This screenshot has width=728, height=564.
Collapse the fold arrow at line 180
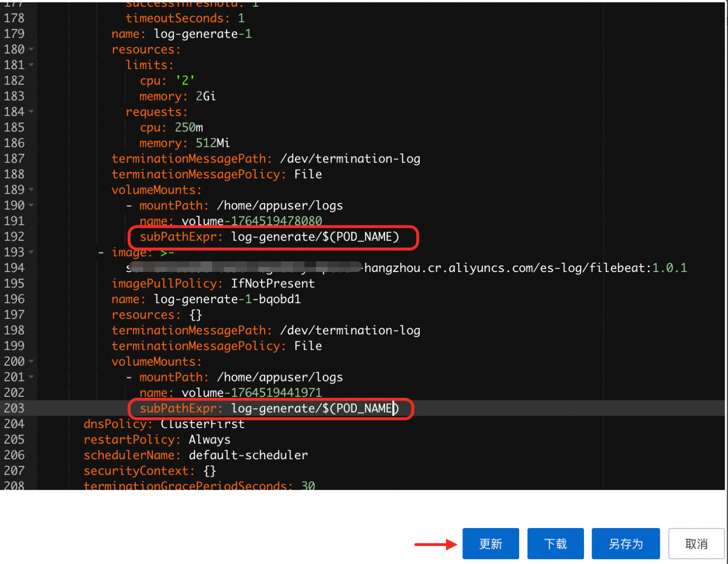click(31, 49)
